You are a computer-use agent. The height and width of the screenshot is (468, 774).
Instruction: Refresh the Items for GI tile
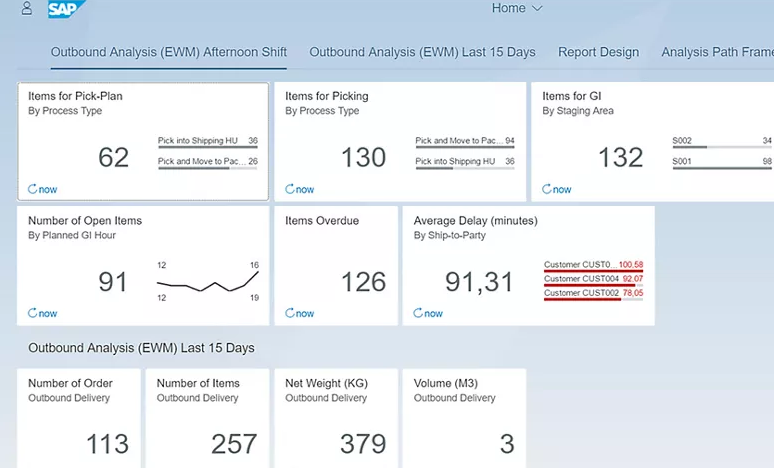click(x=557, y=189)
